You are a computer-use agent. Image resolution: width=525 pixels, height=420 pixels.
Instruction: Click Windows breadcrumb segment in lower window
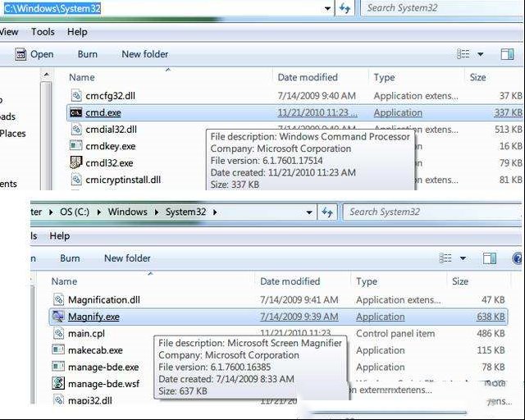128,212
